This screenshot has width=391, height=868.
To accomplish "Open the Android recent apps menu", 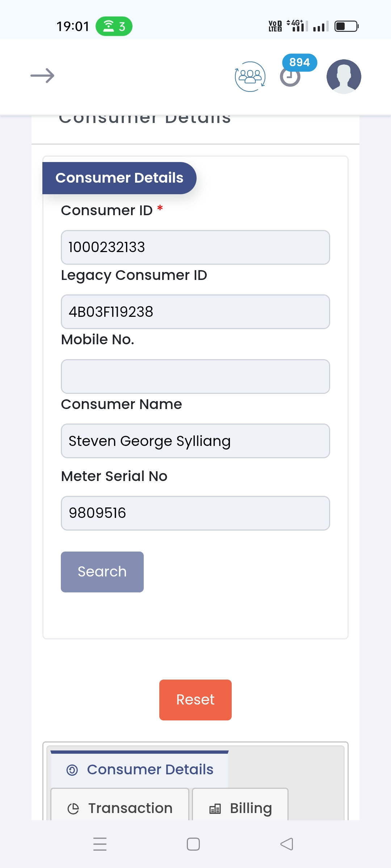I will [x=100, y=844].
